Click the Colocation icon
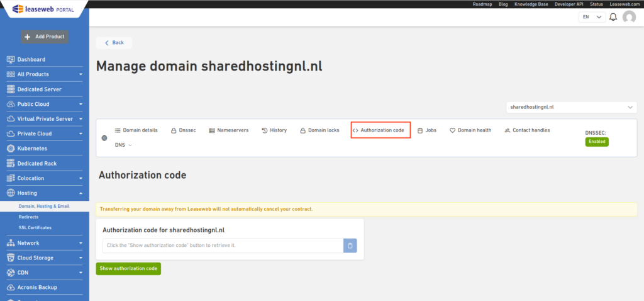This screenshot has width=644, height=301. point(11,178)
